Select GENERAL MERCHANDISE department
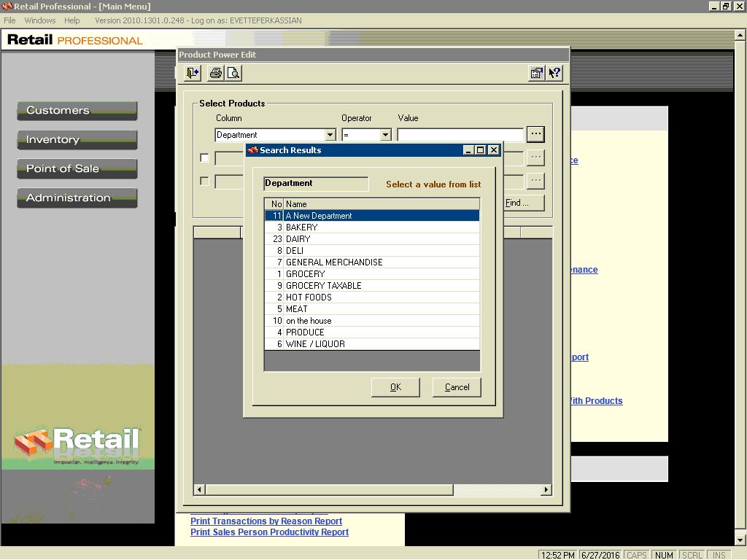The height and width of the screenshot is (560, 747). pos(372,262)
